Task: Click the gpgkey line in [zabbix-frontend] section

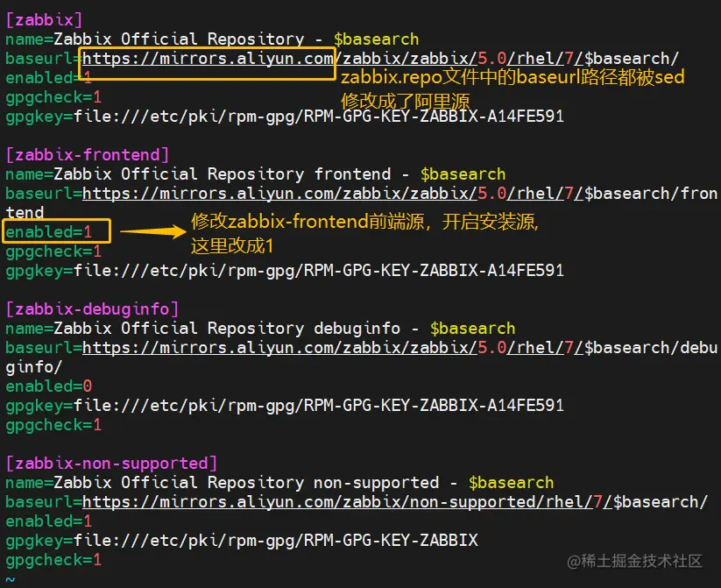Action: coord(285,271)
